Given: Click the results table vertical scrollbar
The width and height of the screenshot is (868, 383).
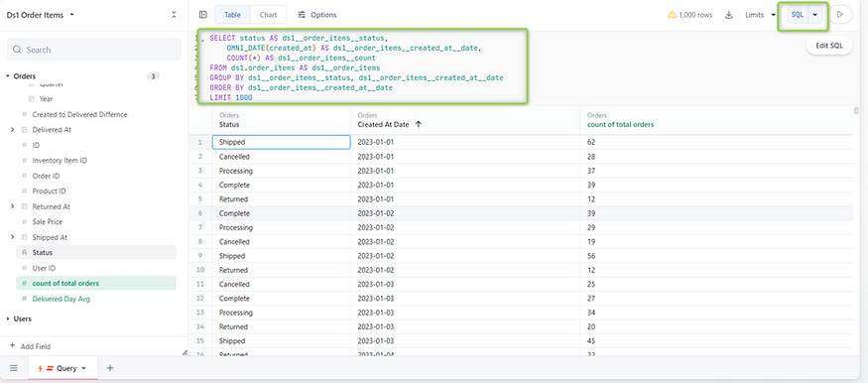Looking at the screenshot, I should 857,111.
